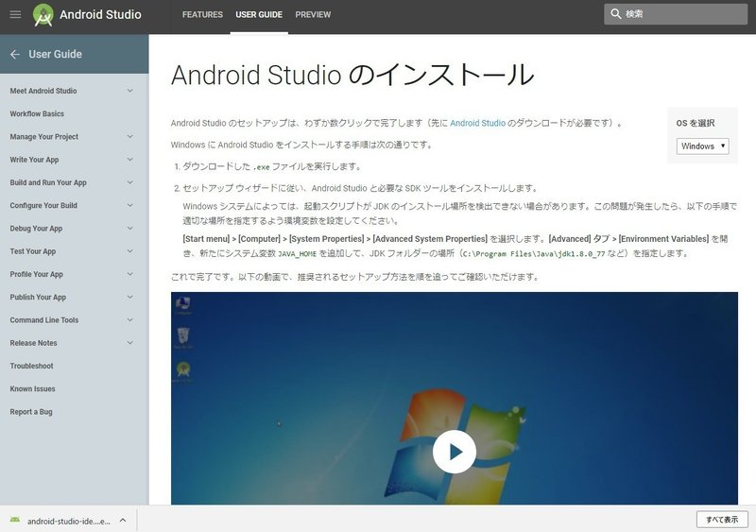The height and width of the screenshot is (532, 756).
Task: Open the Release Notes item
Action: [33, 343]
